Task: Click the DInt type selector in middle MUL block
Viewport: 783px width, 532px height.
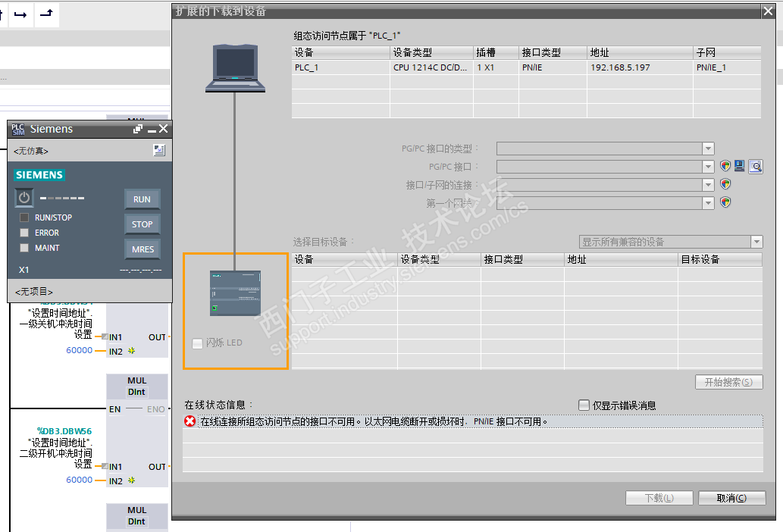Action: click(137, 392)
